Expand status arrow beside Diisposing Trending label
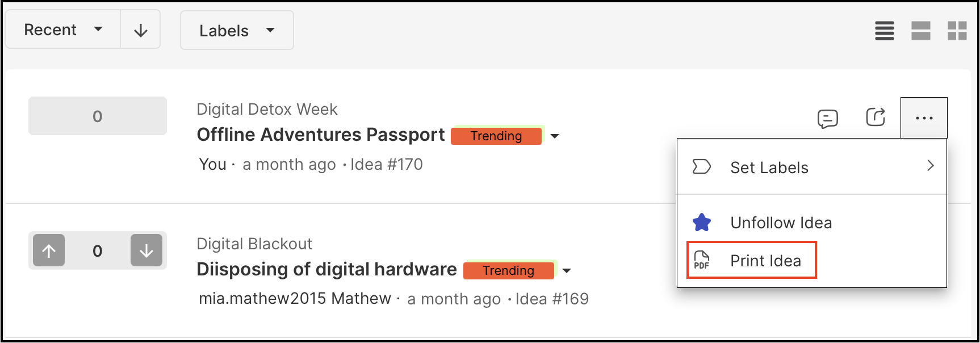The height and width of the screenshot is (343, 980). (567, 271)
